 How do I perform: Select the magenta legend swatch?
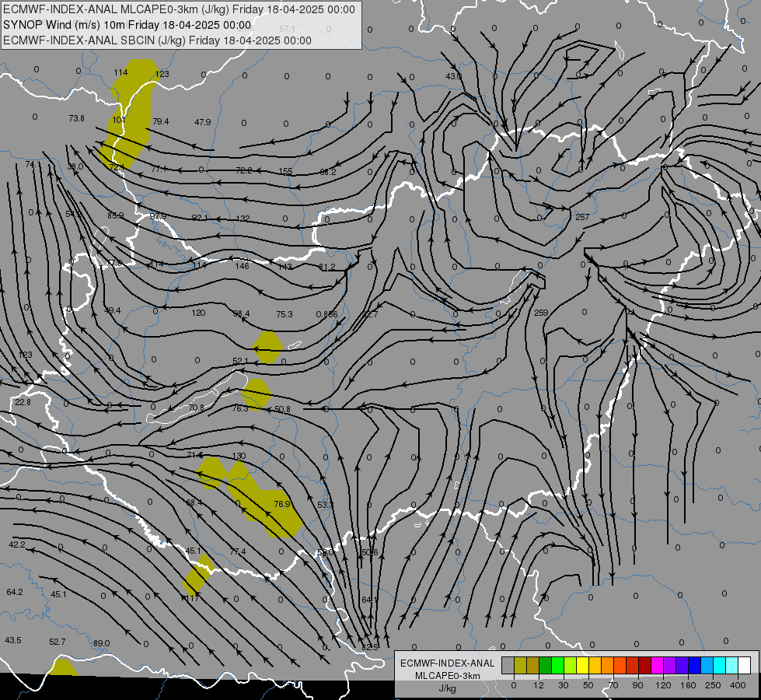[x=657, y=666]
